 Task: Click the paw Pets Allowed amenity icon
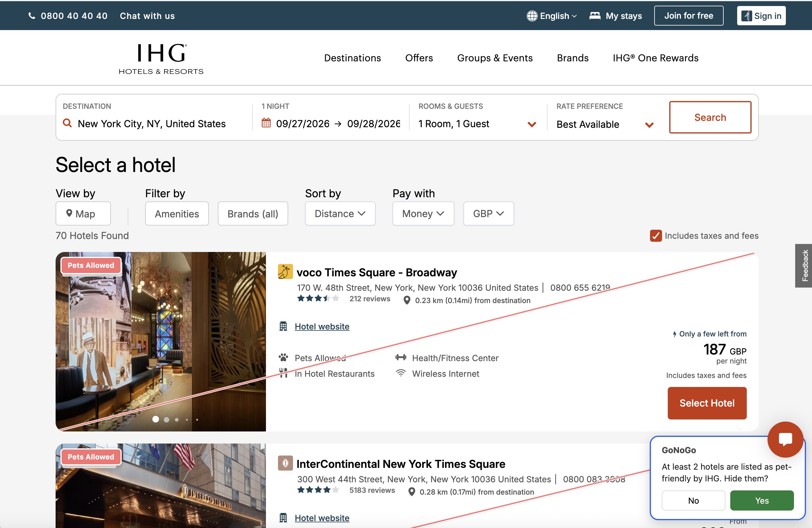283,357
